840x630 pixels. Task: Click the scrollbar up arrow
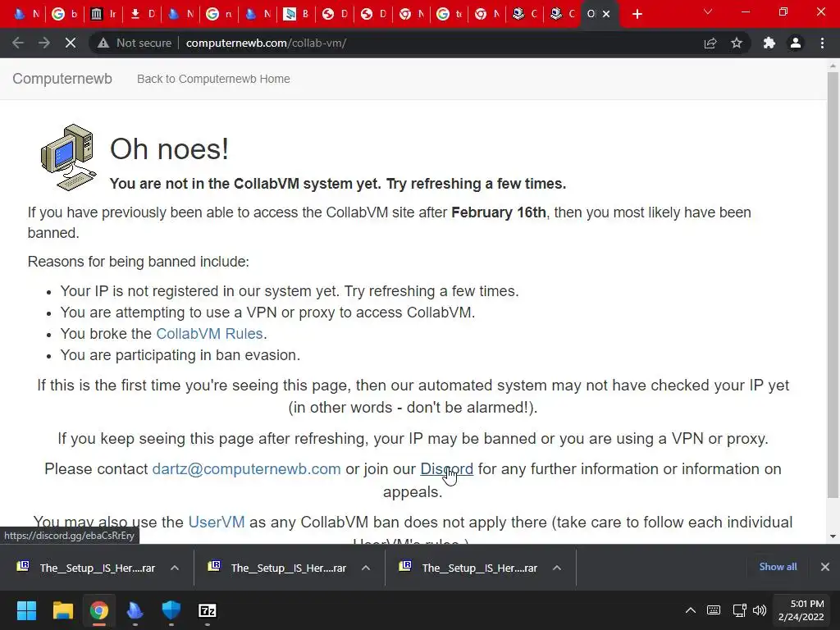coord(833,66)
